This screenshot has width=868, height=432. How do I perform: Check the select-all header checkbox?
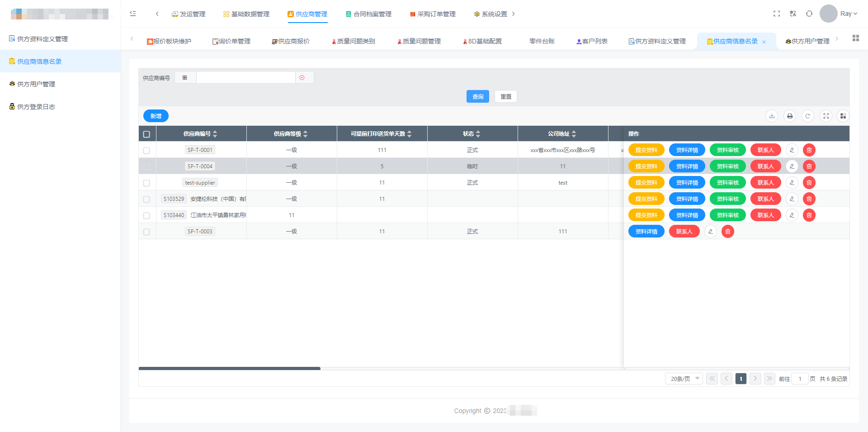click(146, 134)
